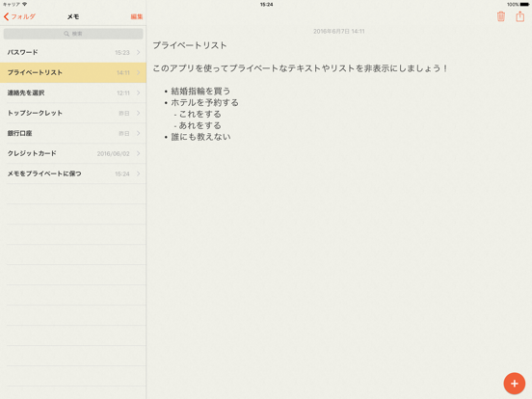Open the トップシークレット note
The image size is (532, 399).
[73, 113]
